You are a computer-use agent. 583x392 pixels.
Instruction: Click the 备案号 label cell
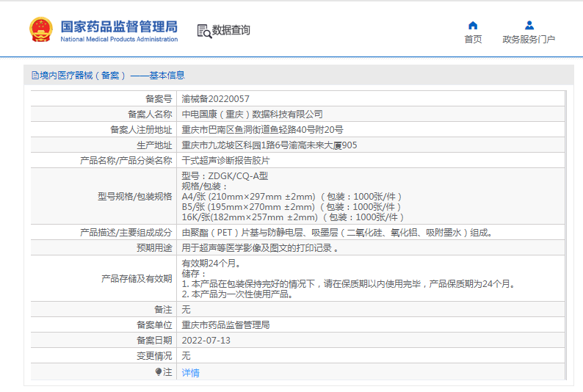tap(159, 99)
